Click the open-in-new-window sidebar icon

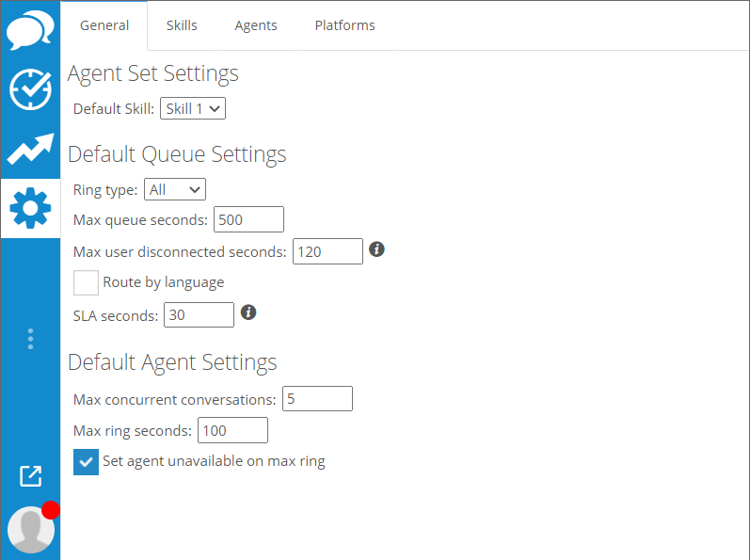pyautogui.click(x=30, y=476)
